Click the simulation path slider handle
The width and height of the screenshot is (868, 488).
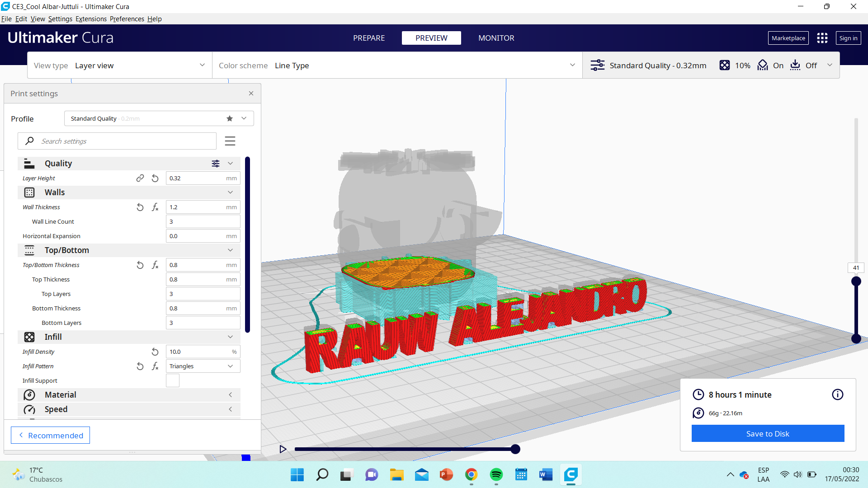click(x=515, y=449)
